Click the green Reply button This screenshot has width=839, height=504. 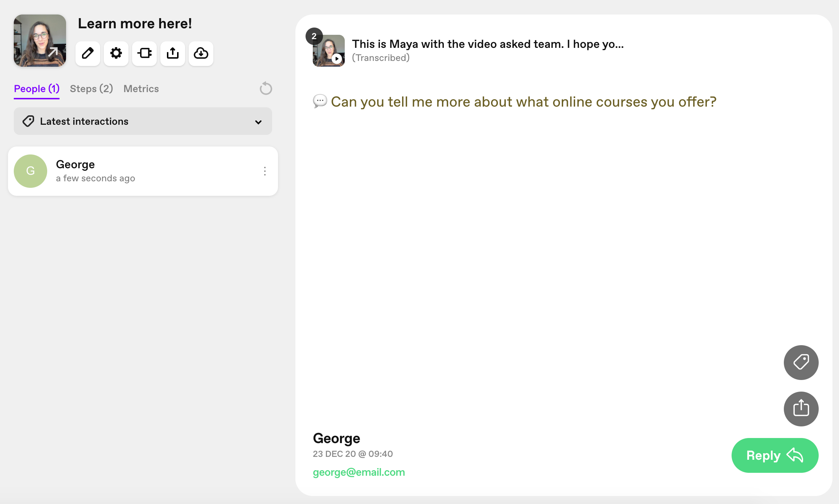[775, 455]
